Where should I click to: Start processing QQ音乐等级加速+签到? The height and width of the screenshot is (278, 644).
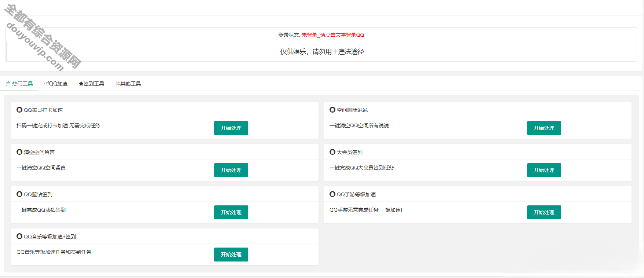click(x=231, y=255)
